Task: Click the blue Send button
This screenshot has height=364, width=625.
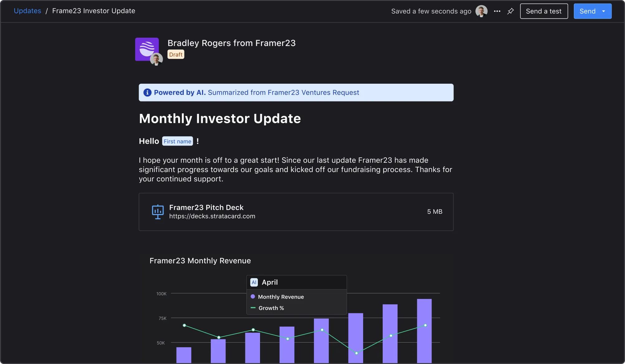Action: (587, 11)
